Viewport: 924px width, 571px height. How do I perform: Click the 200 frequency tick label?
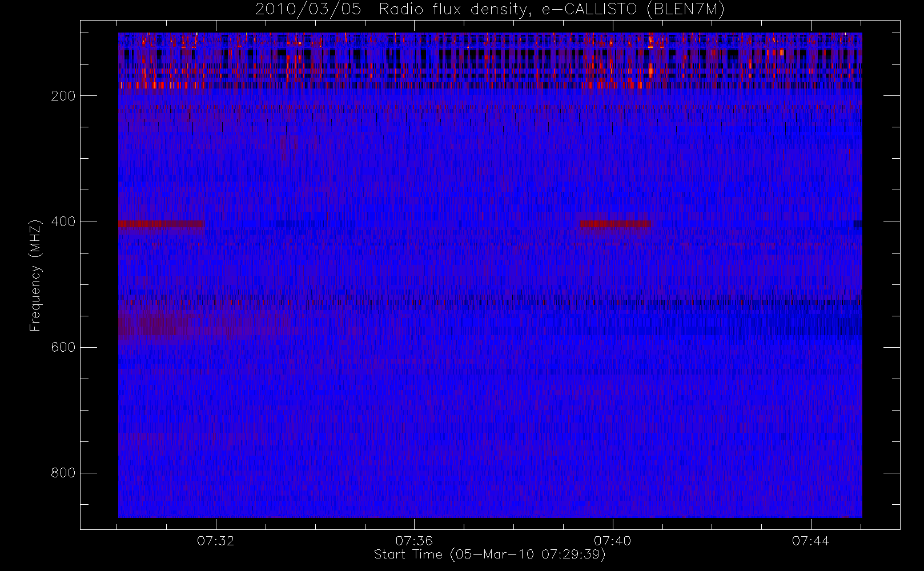pos(63,96)
